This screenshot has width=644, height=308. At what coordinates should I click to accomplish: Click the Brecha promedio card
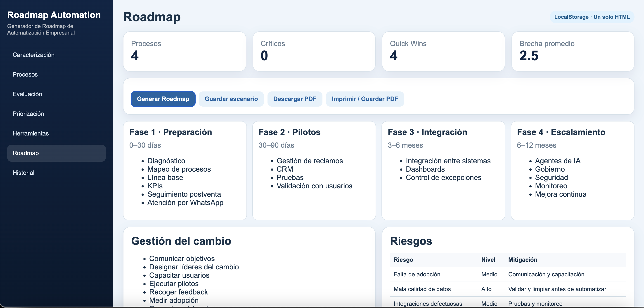click(573, 51)
